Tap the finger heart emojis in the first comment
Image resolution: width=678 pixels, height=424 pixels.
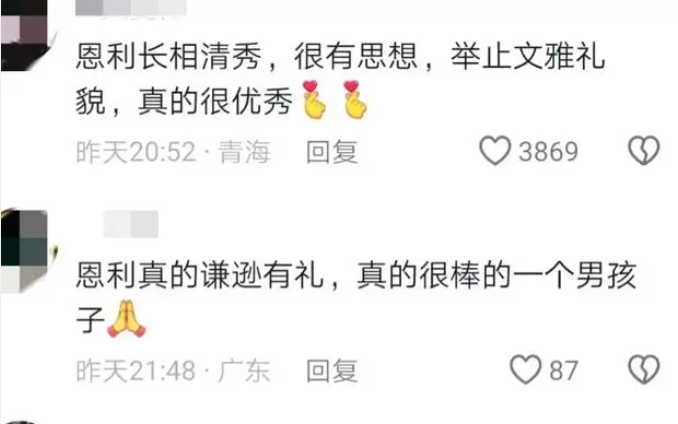click(x=335, y=100)
